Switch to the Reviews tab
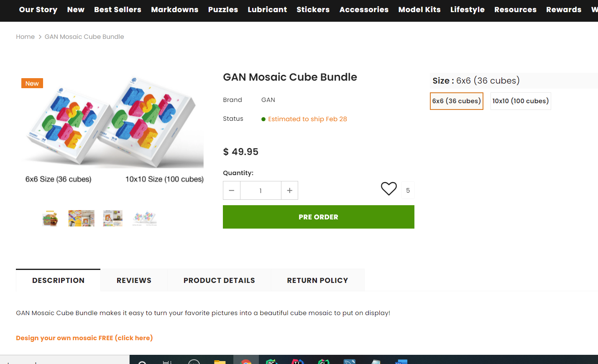This screenshot has width=598, height=364. (134, 280)
